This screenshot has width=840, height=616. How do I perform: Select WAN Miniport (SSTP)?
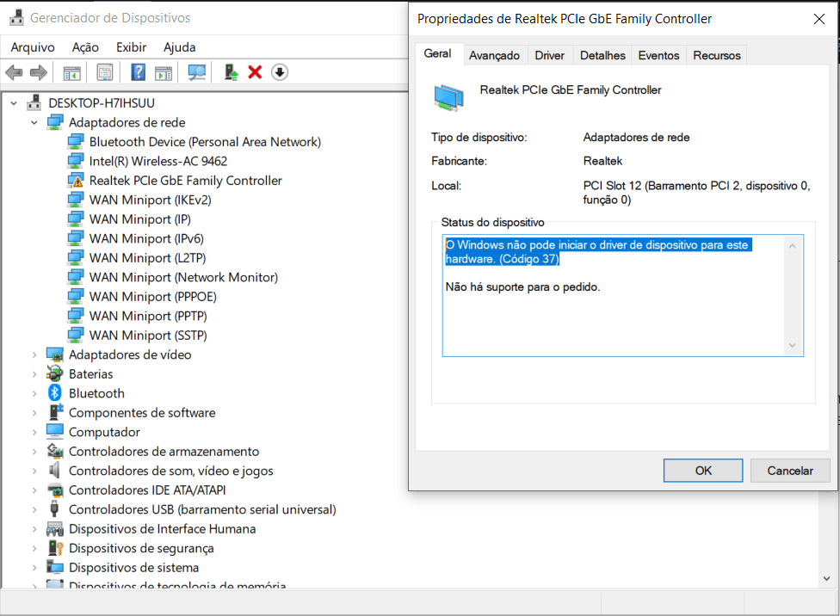tap(148, 335)
